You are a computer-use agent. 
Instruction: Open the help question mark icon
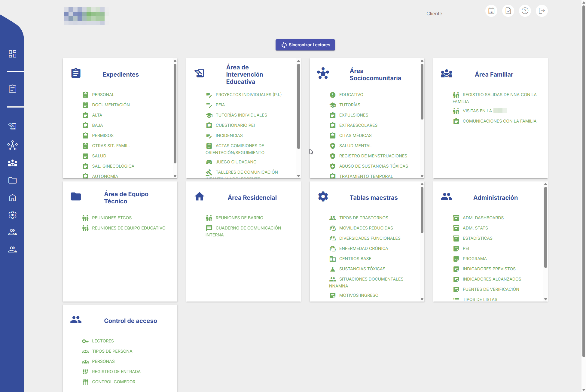tap(525, 11)
